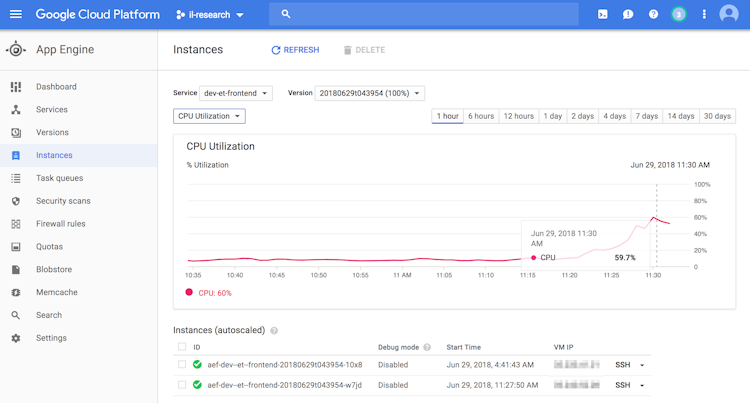Open the CPU Utilization metric dropdown
The width and height of the screenshot is (750, 403).
[x=209, y=116]
